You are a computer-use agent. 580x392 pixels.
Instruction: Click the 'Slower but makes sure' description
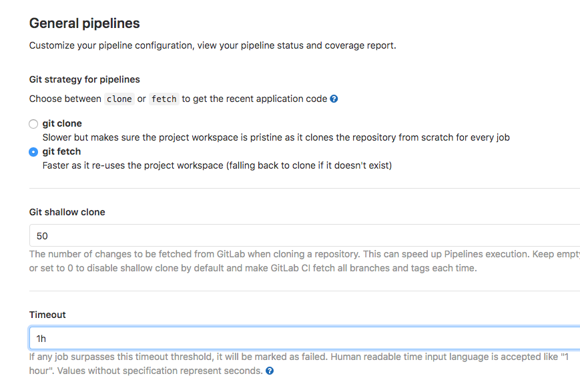(276, 137)
